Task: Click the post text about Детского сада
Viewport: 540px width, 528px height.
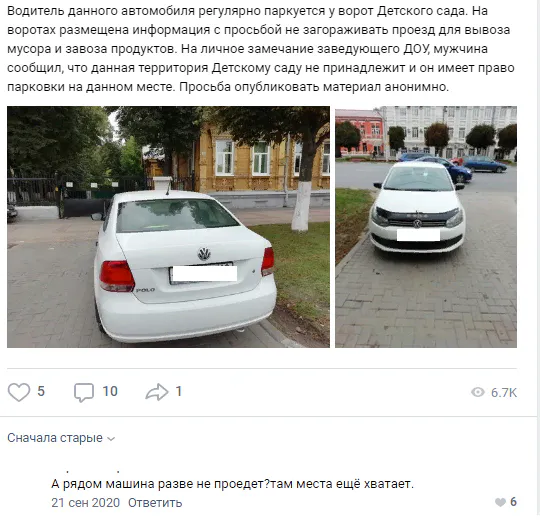Action: click(x=261, y=49)
